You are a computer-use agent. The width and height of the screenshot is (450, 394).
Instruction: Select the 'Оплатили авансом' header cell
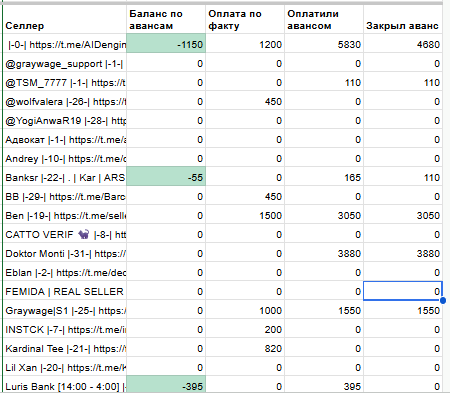[x=324, y=19]
